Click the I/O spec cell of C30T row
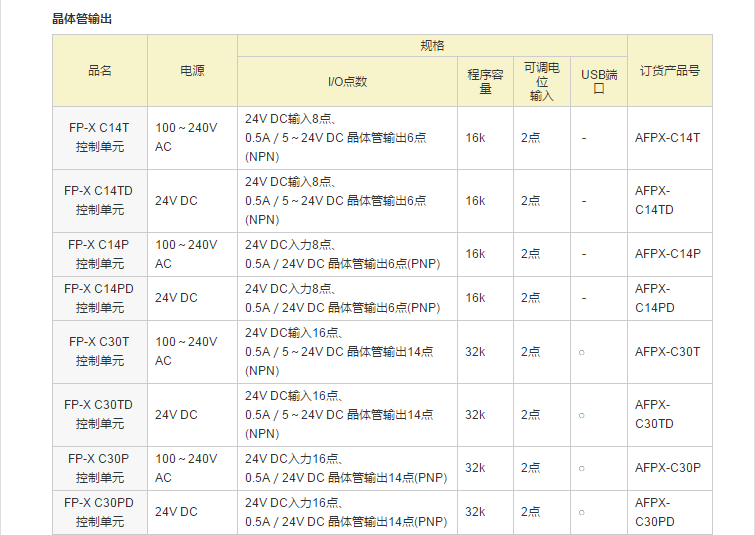The width and height of the screenshot is (755, 535). tap(347, 352)
